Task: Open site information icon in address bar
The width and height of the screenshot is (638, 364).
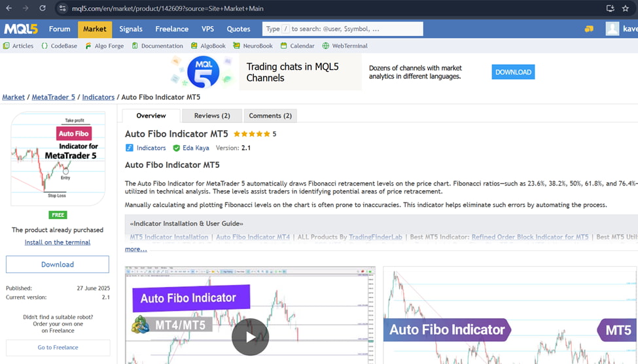Action: click(62, 8)
